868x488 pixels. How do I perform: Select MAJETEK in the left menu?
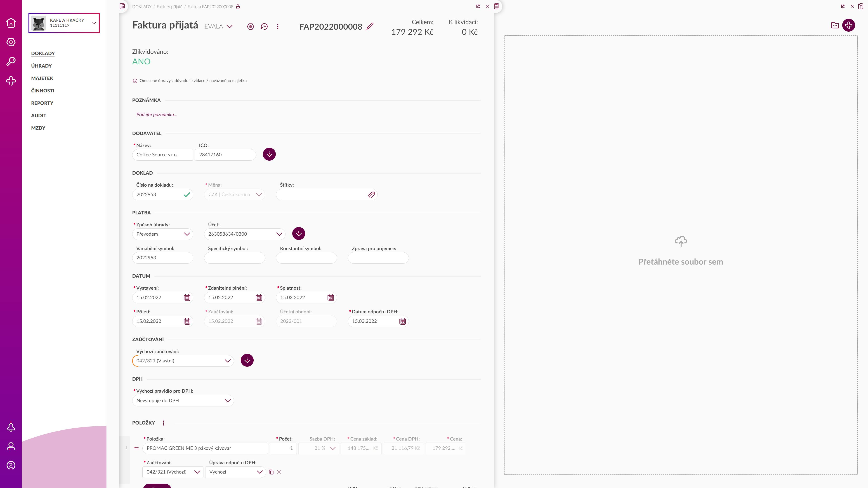(42, 78)
